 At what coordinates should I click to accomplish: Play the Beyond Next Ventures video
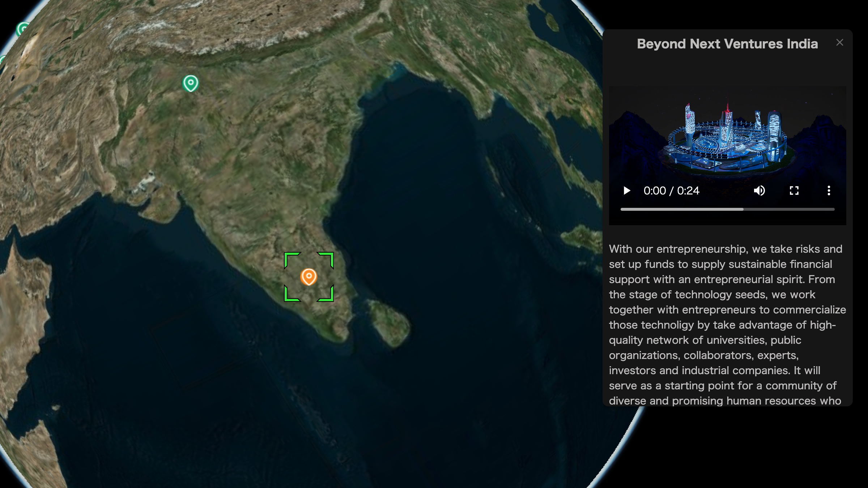point(627,191)
